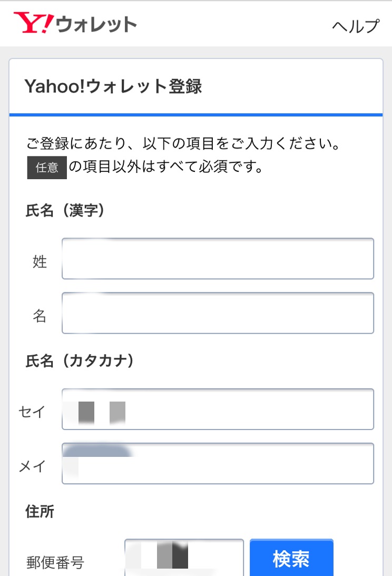Image resolution: width=392 pixels, height=576 pixels.
Task: Open the ヘルプ help link
Action: [x=355, y=26]
